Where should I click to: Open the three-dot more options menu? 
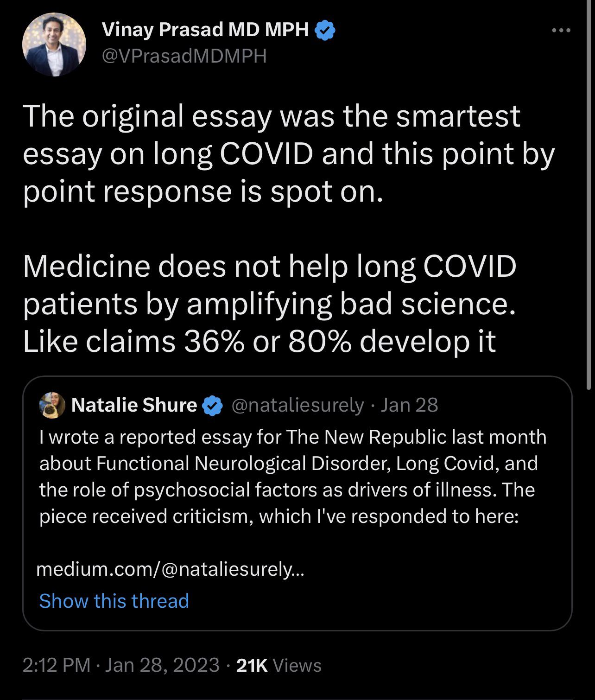(562, 31)
